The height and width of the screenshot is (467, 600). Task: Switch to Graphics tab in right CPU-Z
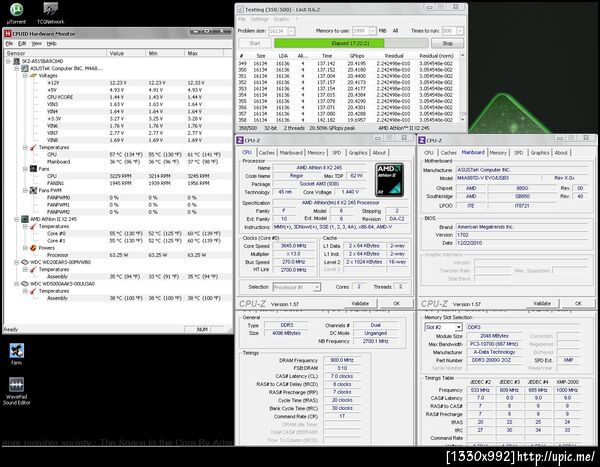(540, 153)
